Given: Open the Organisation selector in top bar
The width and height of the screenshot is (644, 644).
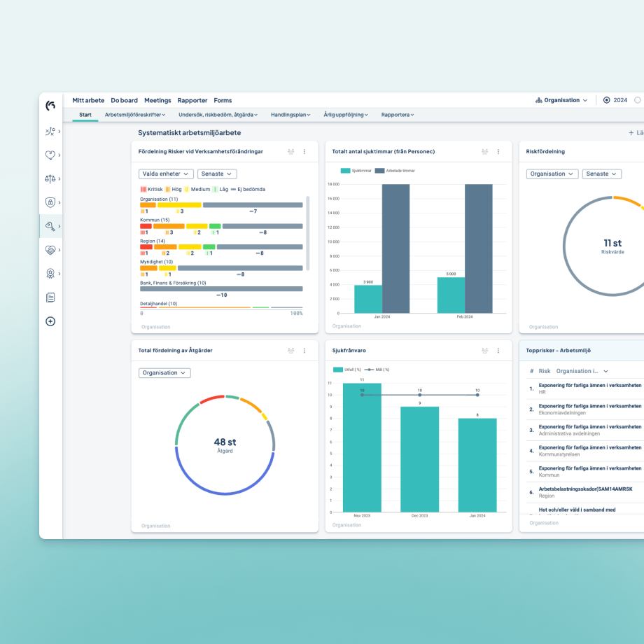Looking at the screenshot, I should (561, 100).
